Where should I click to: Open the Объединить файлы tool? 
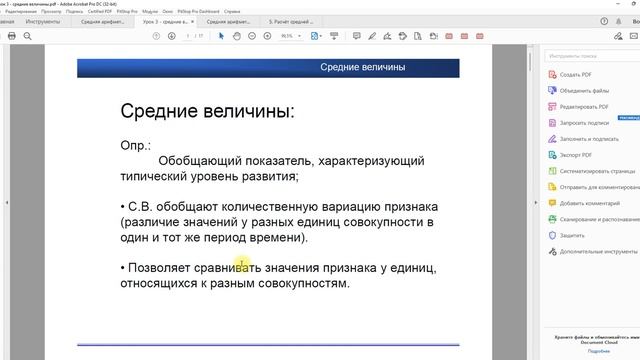pyautogui.click(x=578, y=91)
